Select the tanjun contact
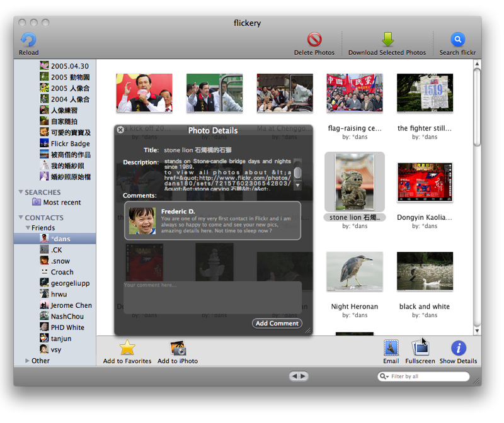Image resolution: width=504 pixels, height=423 pixels. 55,339
